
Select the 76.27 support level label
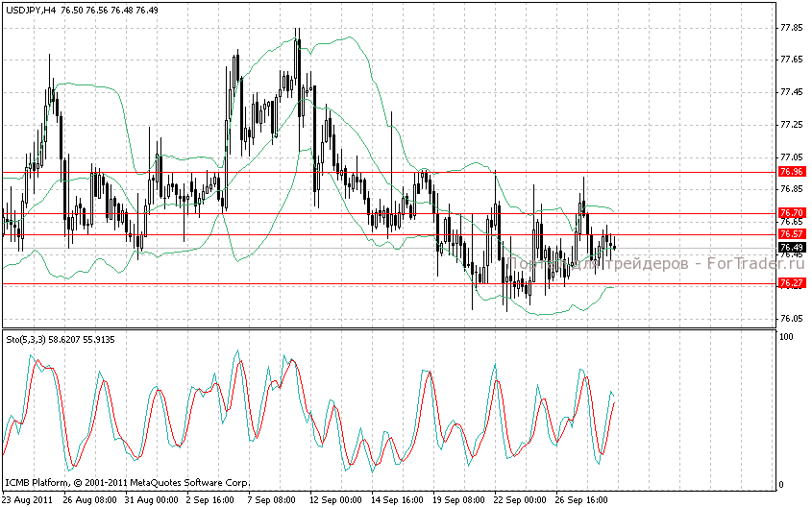coord(792,282)
